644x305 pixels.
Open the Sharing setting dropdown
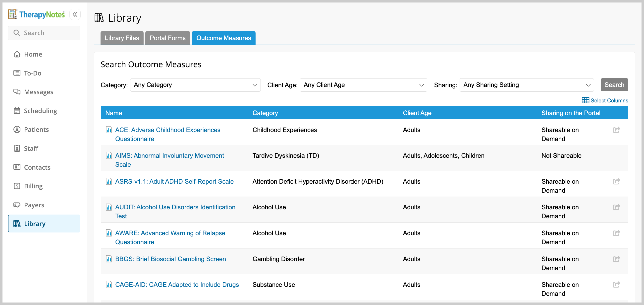[527, 85]
